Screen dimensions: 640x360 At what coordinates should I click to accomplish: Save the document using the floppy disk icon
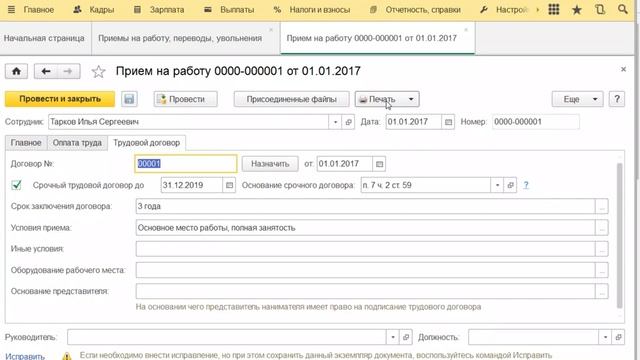click(129, 99)
